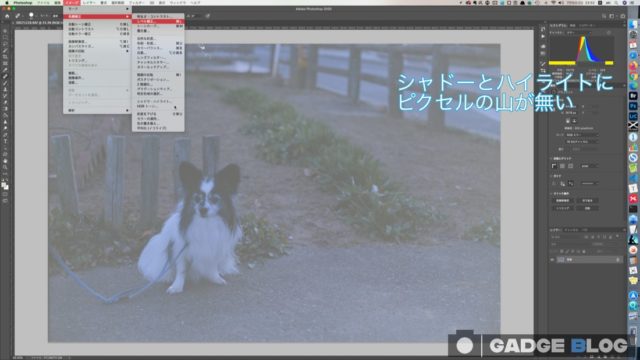Screen dimensions: 640x360
Task: Open the bit depth dropdown
Action: (582, 142)
